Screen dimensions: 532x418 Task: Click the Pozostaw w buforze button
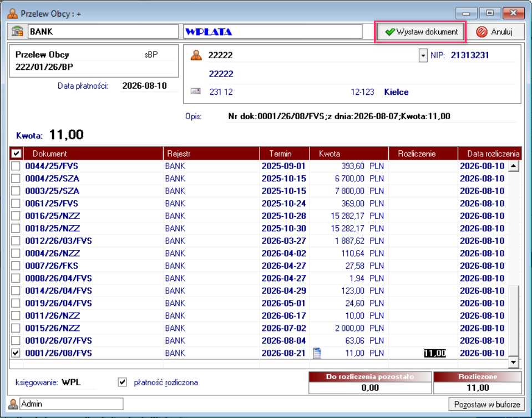click(x=487, y=404)
